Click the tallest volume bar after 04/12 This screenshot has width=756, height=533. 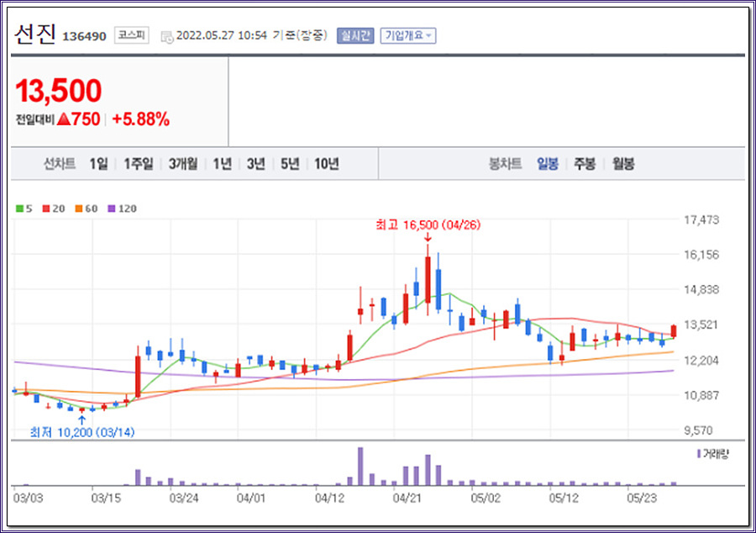point(360,467)
